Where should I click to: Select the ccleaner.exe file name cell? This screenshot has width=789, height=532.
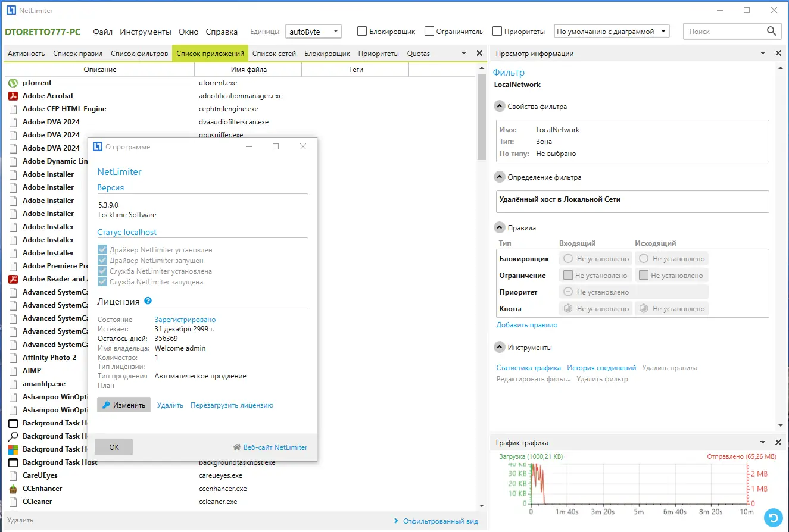click(218, 502)
